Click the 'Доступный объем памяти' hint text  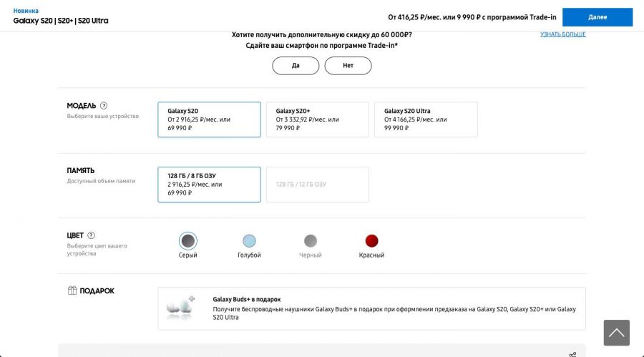[x=101, y=181]
